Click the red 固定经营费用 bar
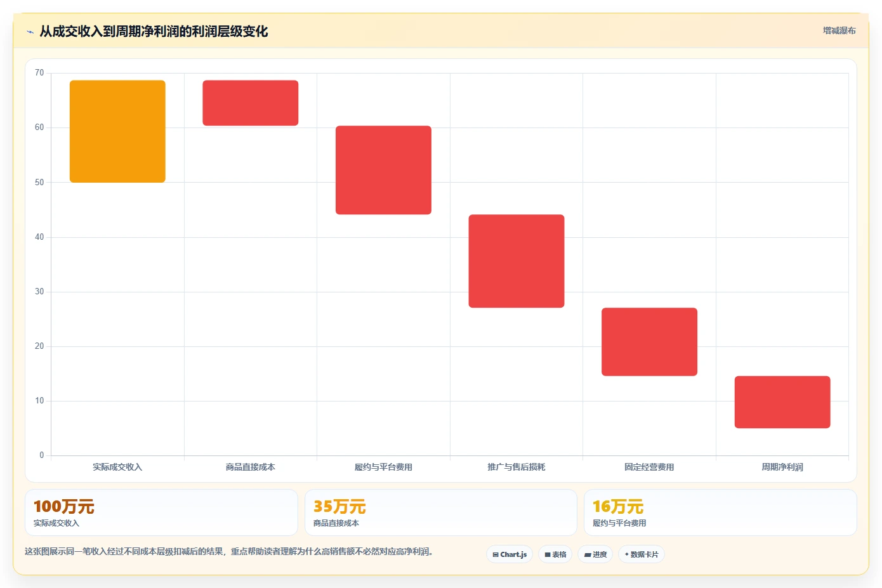 pyautogui.click(x=649, y=342)
